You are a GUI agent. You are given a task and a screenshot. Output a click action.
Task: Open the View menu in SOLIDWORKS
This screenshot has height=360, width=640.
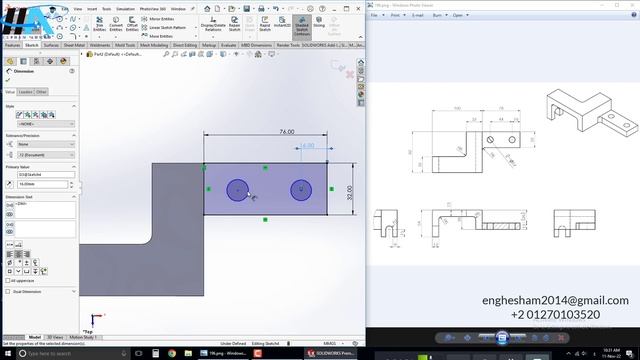coord(78,9)
